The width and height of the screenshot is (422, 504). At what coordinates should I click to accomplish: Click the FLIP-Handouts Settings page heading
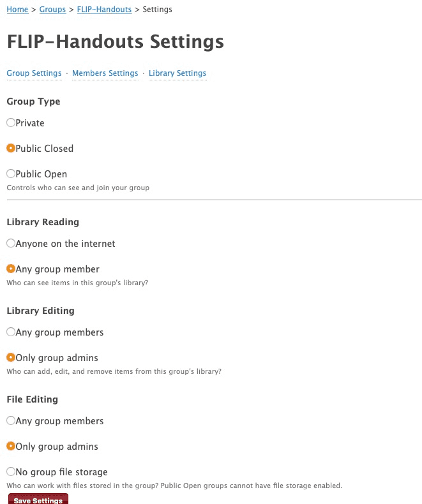pyautogui.click(x=115, y=42)
